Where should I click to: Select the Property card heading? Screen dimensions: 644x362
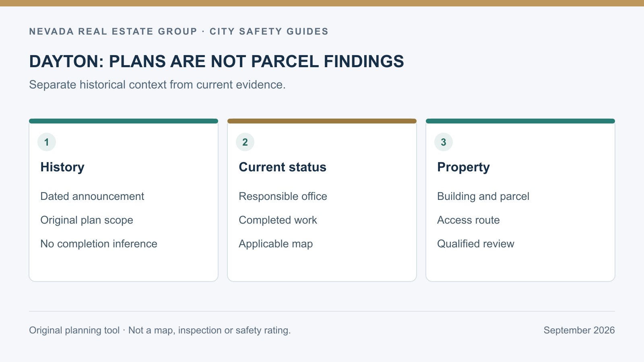tap(464, 167)
